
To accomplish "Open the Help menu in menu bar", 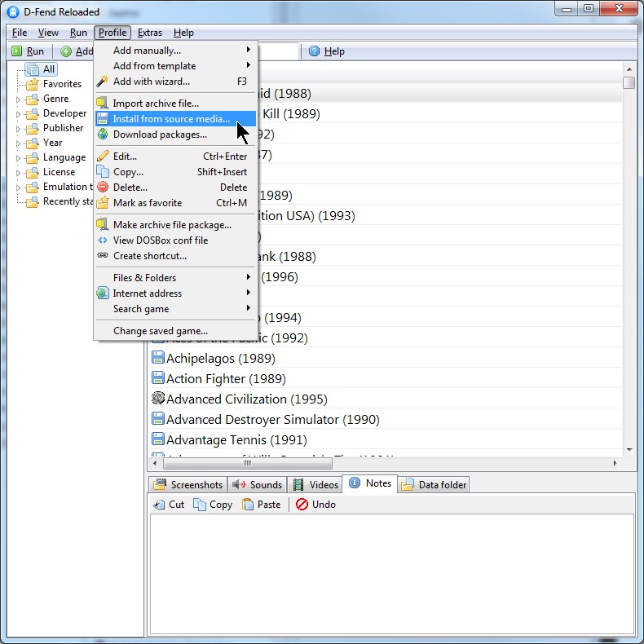I will click(x=183, y=33).
